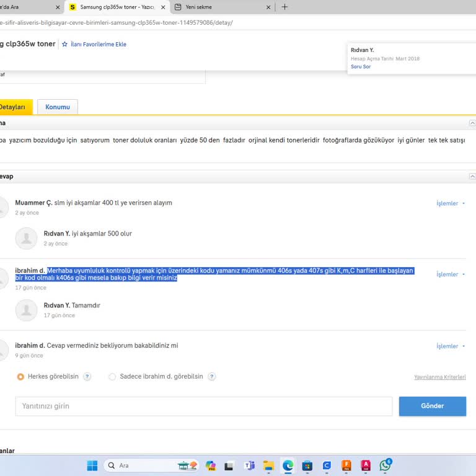Open File Explorer from taskbar
Viewport: 476px width, 476px height.
(268, 465)
